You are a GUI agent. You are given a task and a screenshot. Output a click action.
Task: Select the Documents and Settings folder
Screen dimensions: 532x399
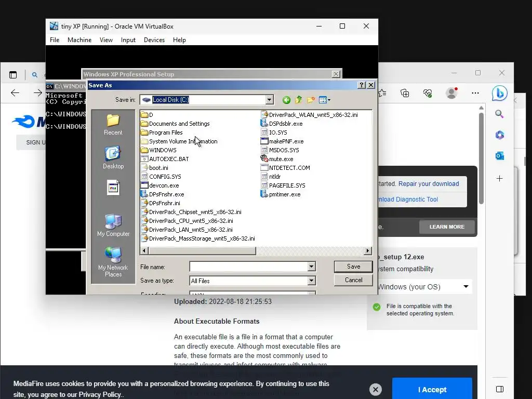click(176, 124)
